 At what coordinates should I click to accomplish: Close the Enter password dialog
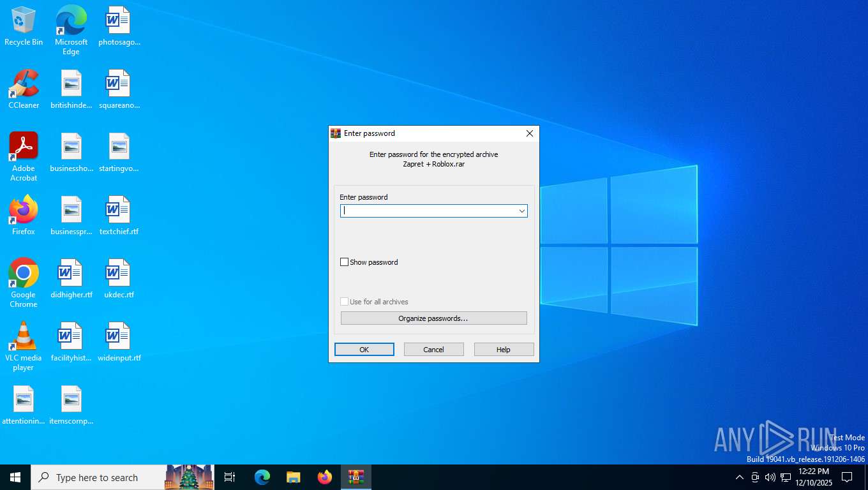point(529,133)
